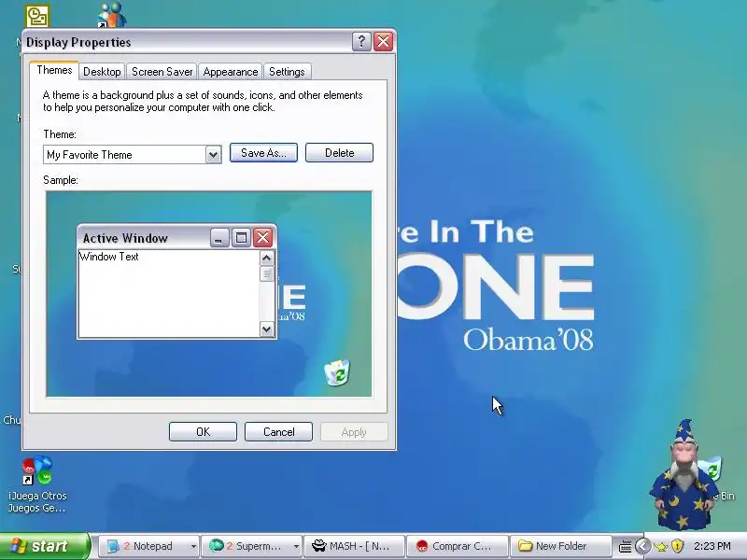The image size is (747, 560).
Task: Click the New Folder folder icon in taskbar
Action: tap(525, 546)
